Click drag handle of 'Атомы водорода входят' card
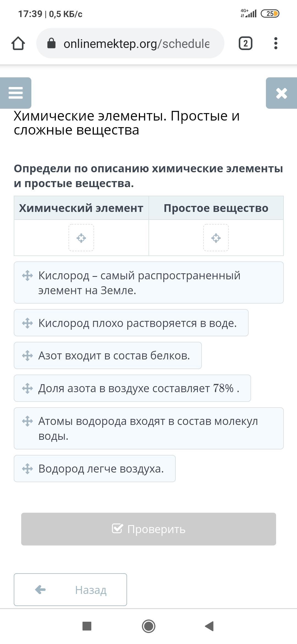 (28, 421)
